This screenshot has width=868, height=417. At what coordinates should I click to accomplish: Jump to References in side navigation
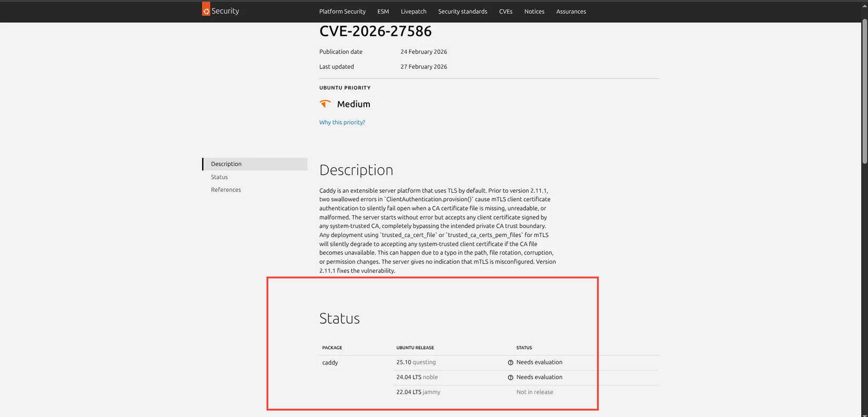click(226, 190)
